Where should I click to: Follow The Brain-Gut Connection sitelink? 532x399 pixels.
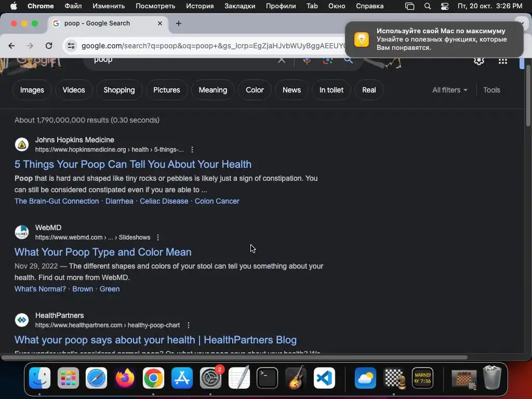tap(57, 201)
